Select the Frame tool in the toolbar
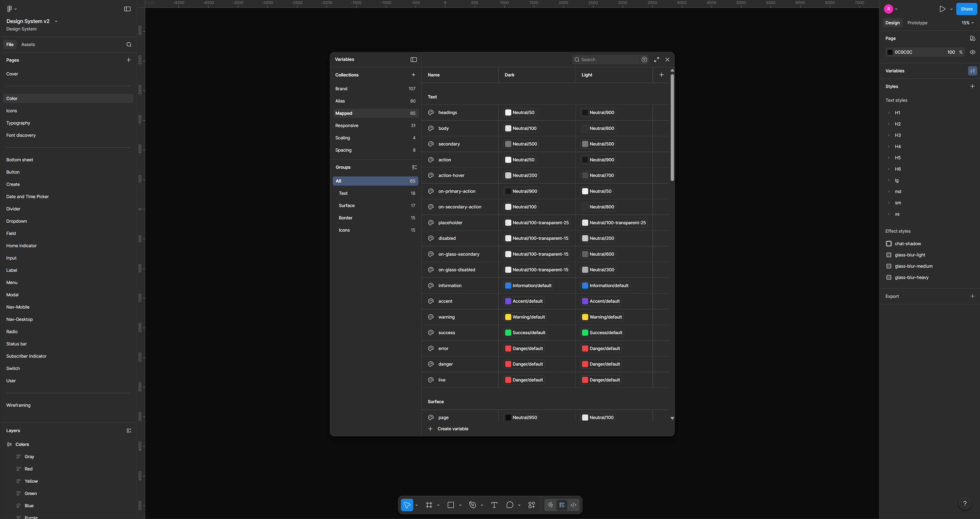 pos(429,505)
